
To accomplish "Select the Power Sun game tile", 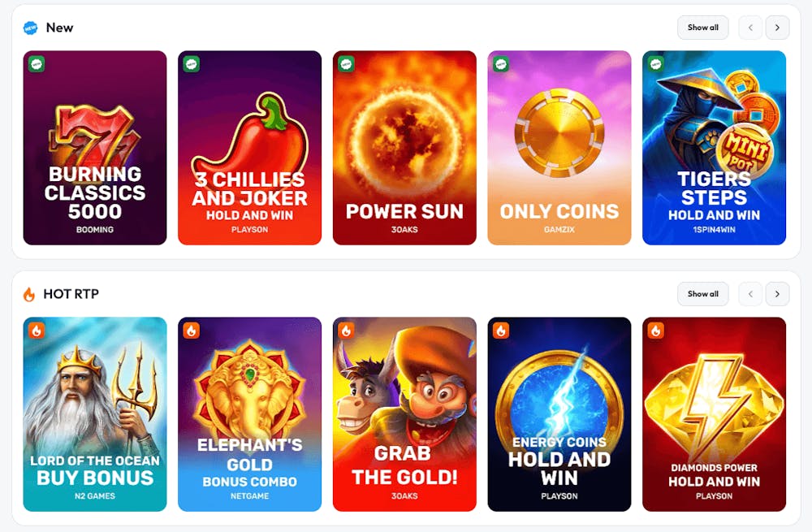I will [x=404, y=148].
